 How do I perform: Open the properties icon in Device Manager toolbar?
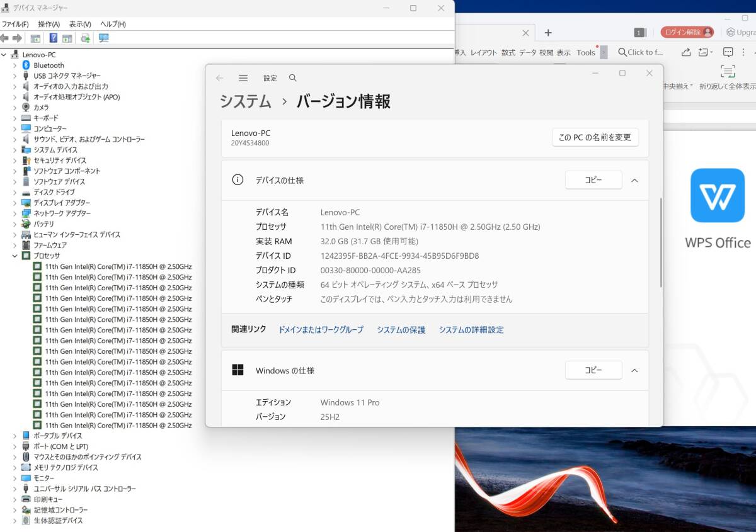click(36, 38)
